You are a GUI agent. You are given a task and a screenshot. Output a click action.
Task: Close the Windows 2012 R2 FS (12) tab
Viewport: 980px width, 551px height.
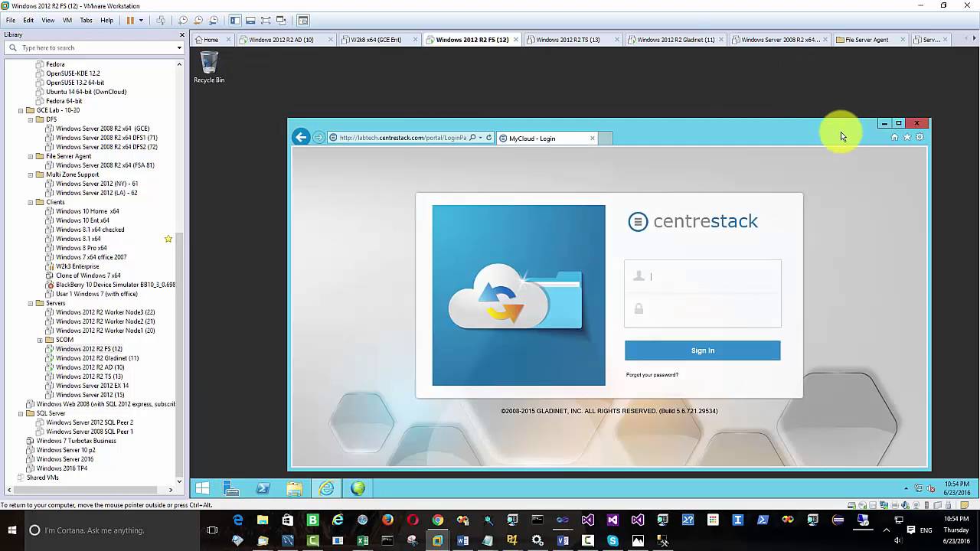518,40
